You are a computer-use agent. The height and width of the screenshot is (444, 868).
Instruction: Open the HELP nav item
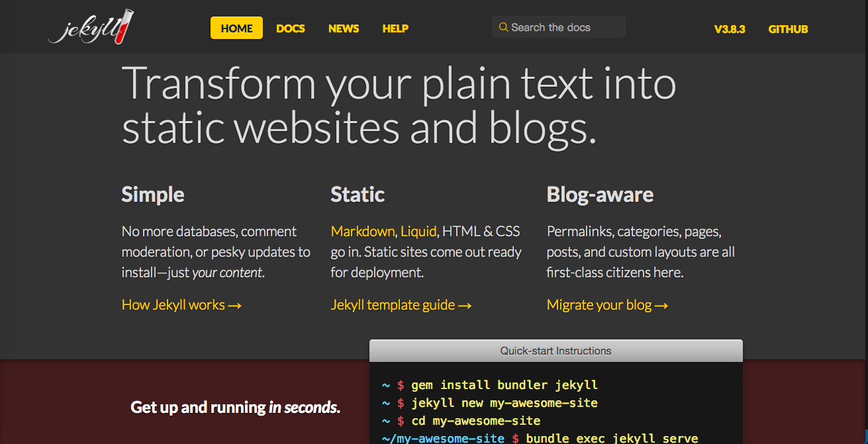click(395, 28)
